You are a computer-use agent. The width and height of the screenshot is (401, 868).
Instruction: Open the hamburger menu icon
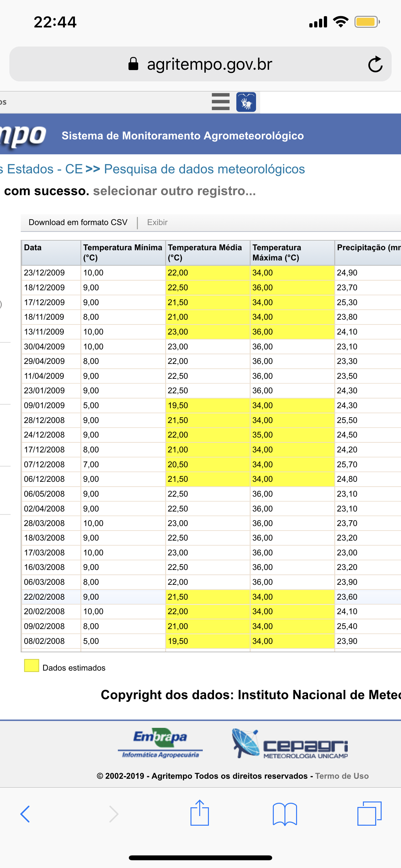pos(221,102)
